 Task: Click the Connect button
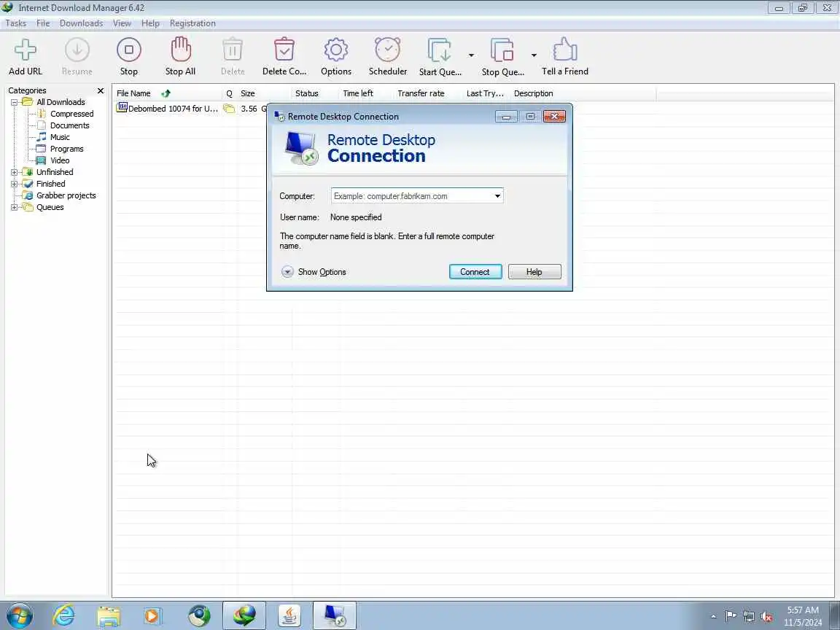tap(475, 272)
